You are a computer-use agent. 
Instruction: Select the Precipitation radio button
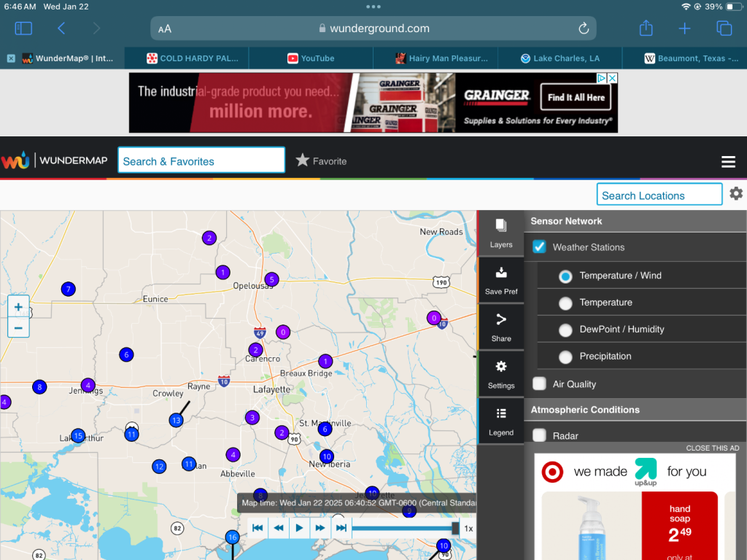click(x=565, y=357)
